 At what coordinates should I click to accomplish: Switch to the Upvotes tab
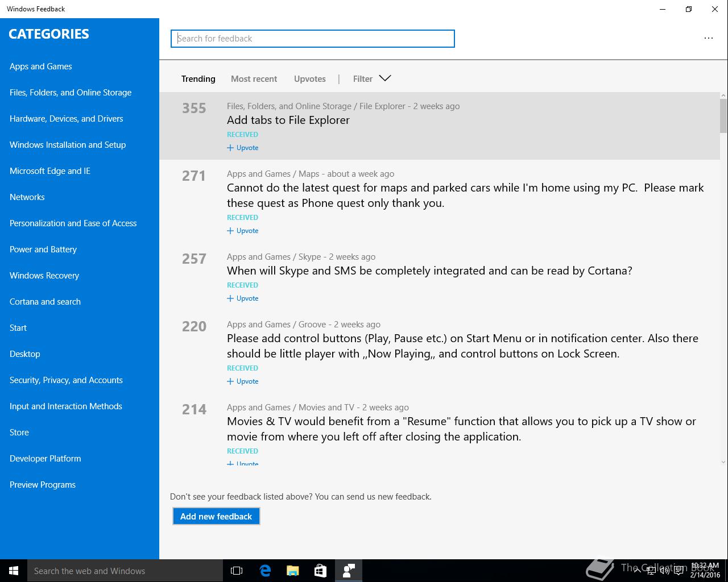point(310,79)
